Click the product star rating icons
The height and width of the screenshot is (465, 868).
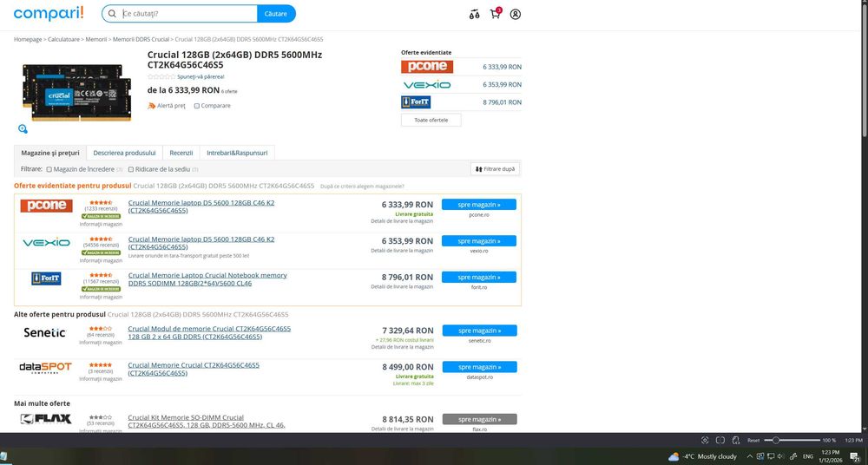pyautogui.click(x=161, y=77)
